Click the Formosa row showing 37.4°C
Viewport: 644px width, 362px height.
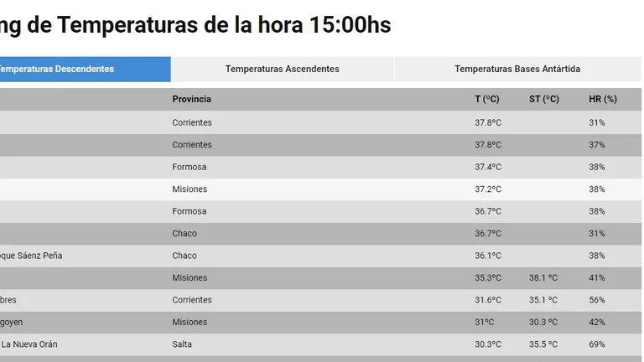click(x=321, y=167)
